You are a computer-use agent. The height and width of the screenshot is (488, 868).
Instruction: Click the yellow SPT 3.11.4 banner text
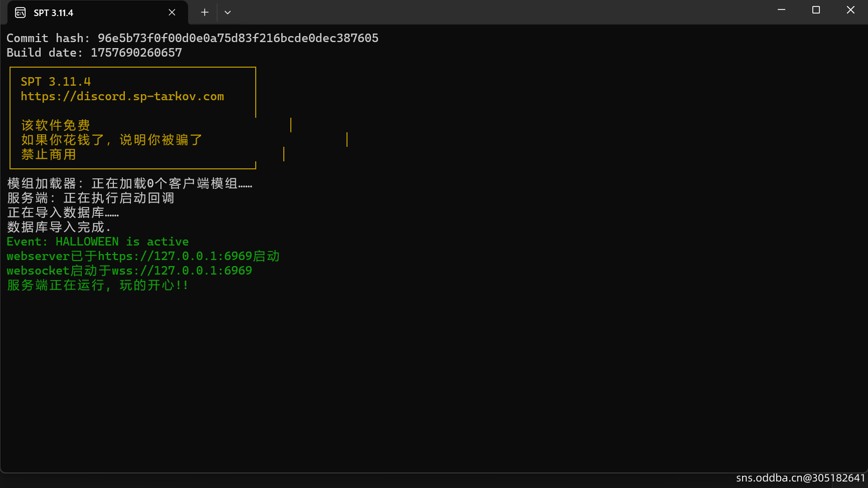56,82
